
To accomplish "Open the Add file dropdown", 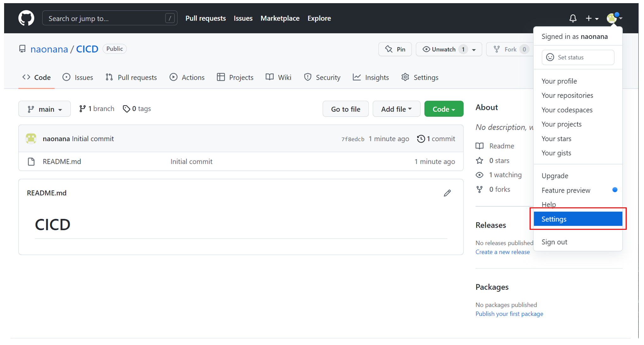I will 396,109.
